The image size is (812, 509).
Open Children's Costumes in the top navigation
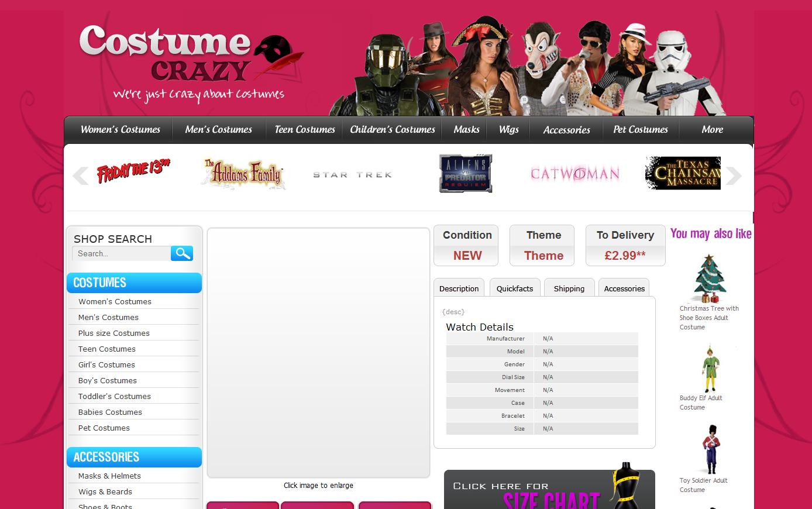[x=393, y=129]
